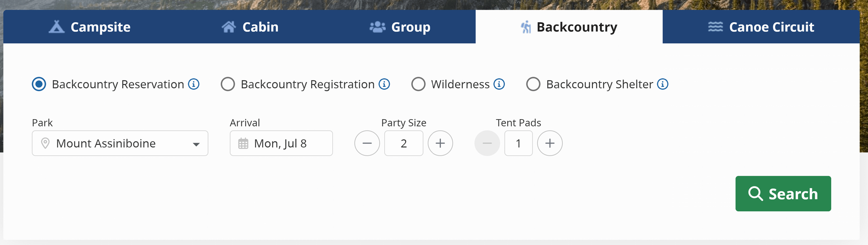The height and width of the screenshot is (245, 868).
Task: Open the Arrival date picker
Action: 281,143
